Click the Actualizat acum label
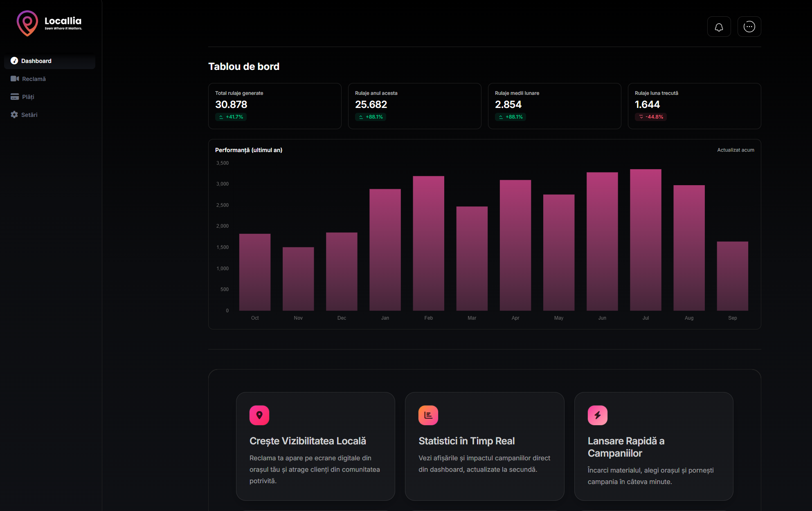 [736, 150]
